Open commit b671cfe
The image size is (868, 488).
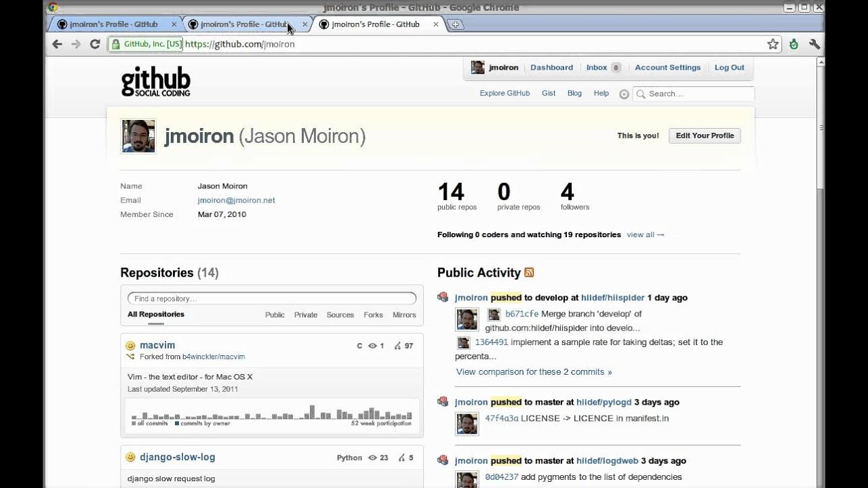click(521, 314)
